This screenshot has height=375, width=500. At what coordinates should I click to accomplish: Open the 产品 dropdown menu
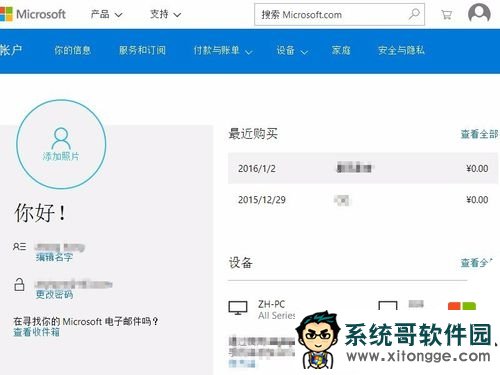(x=107, y=14)
